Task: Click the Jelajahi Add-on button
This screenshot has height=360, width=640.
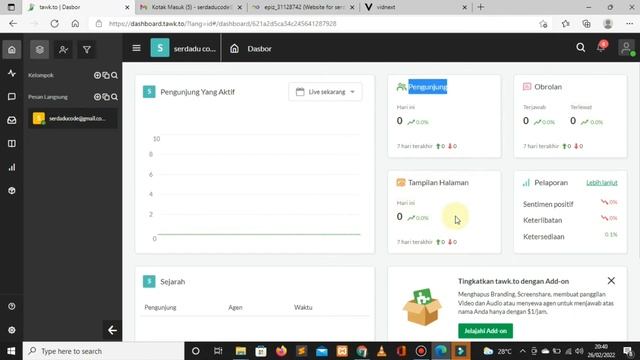Action: pos(485,331)
